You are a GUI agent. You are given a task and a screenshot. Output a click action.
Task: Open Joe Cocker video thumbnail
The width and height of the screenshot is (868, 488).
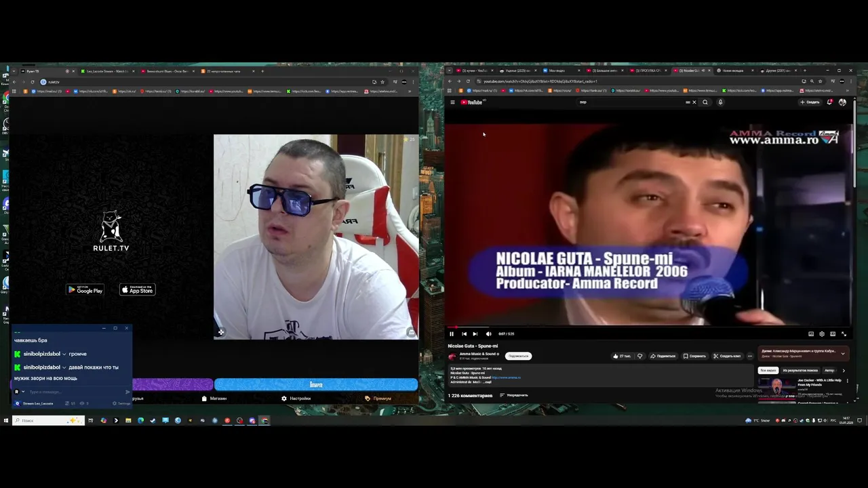(x=776, y=388)
